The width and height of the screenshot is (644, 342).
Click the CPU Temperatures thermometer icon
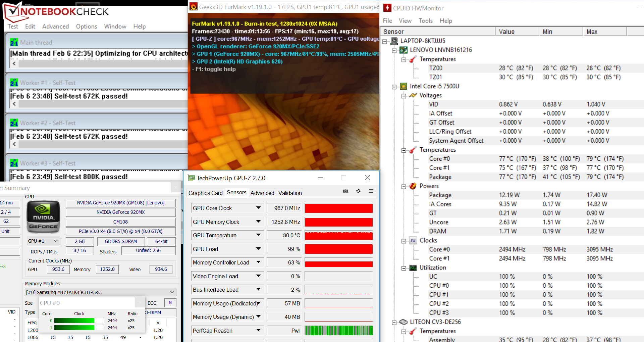pyautogui.click(x=413, y=150)
